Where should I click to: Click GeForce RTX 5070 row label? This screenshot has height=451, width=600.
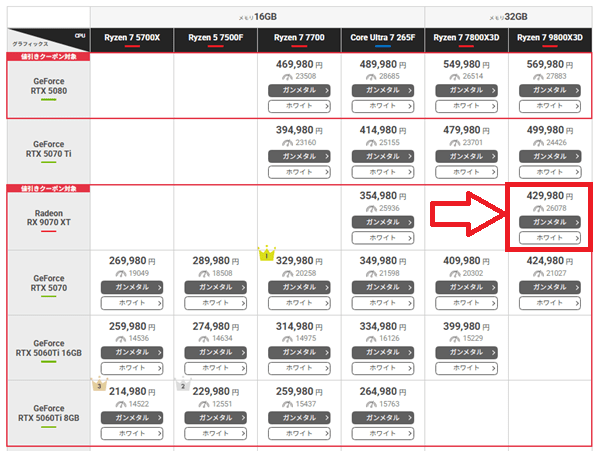[49, 283]
